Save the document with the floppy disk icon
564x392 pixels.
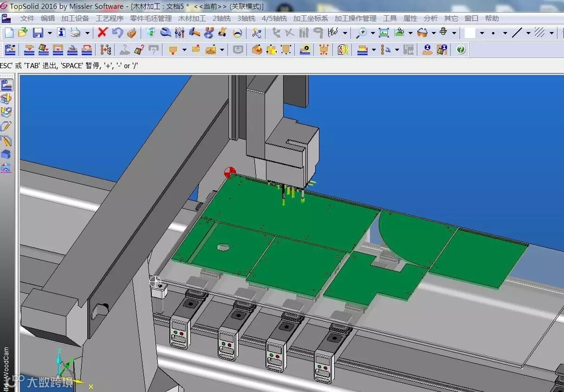38,33
